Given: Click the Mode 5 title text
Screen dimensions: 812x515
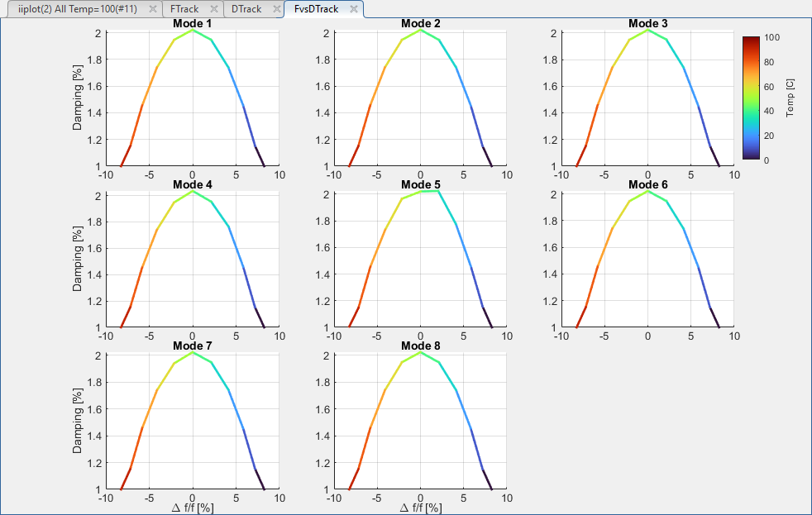Looking at the screenshot, I should tap(420, 184).
